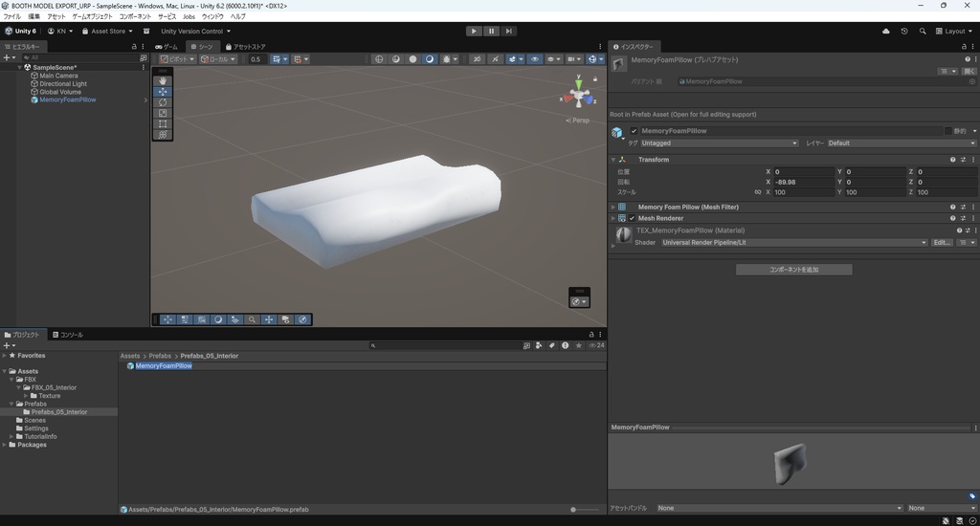Image resolution: width=980 pixels, height=526 pixels.
Task: Open the ファイル menu
Action: coord(11,17)
